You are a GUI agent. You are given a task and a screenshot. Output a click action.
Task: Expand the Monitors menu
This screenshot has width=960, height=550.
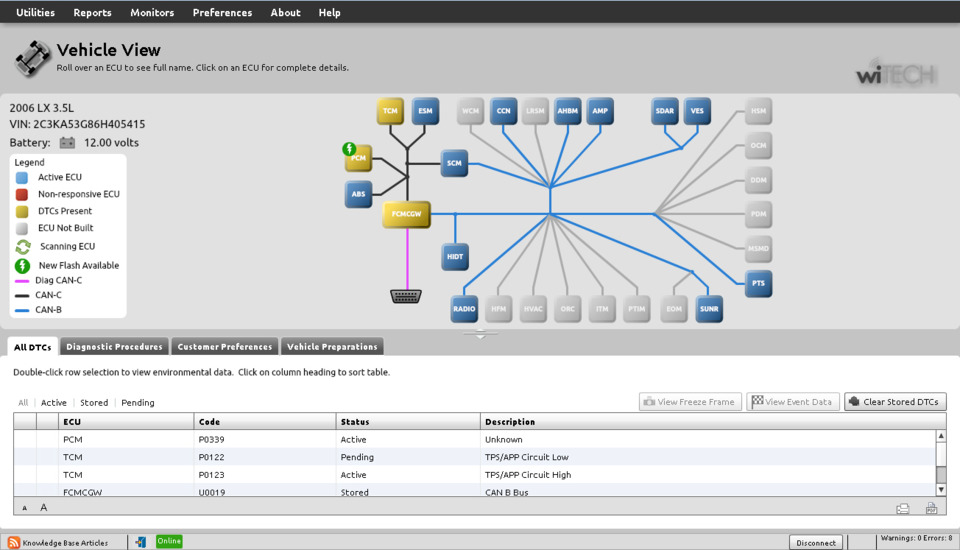tap(152, 13)
